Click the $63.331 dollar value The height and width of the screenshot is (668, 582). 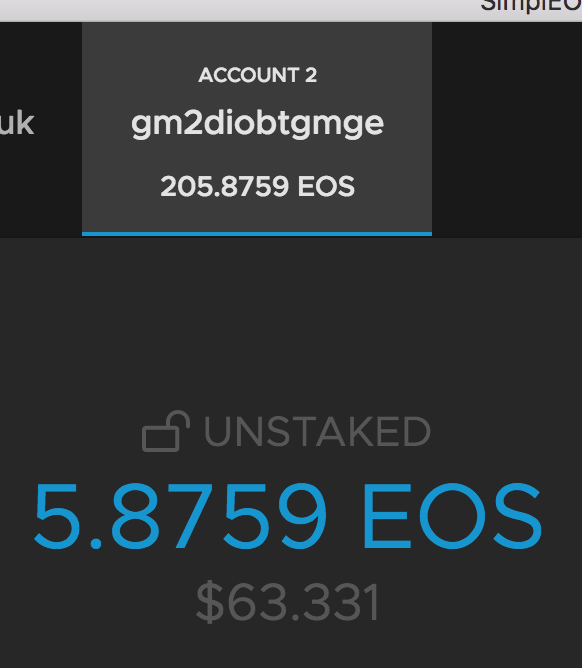(288, 602)
